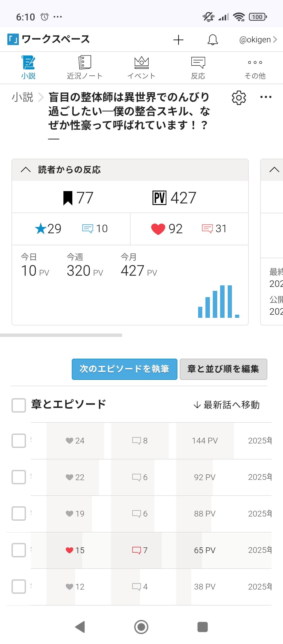Screen dimensions: 283x644
Task: Check the 章とエピソード select-all checkbox
Action: pyautogui.click(x=19, y=405)
